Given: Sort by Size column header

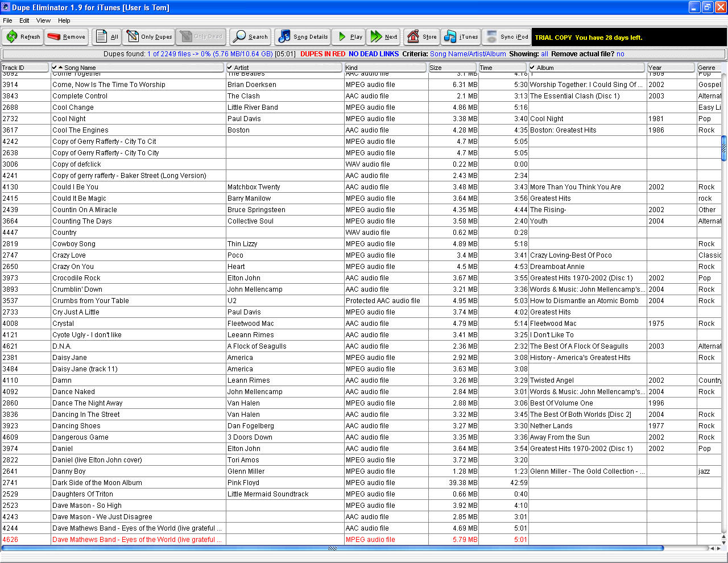Looking at the screenshot, I should click(x=453, y=68).
